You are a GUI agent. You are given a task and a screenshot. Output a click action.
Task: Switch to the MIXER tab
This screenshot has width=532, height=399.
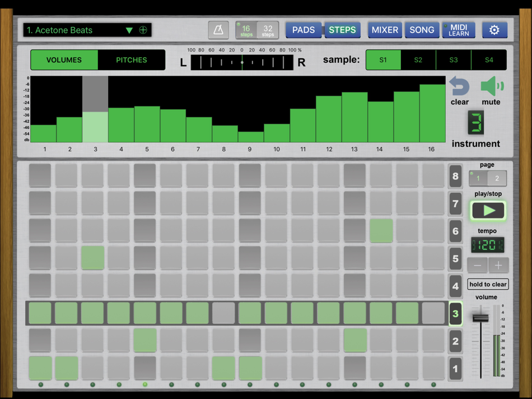385,30
